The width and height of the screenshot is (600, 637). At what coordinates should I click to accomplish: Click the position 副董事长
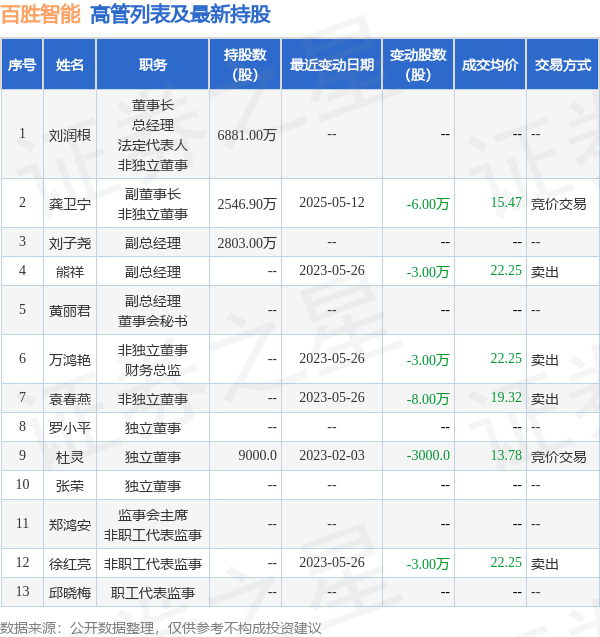[153, 194]
